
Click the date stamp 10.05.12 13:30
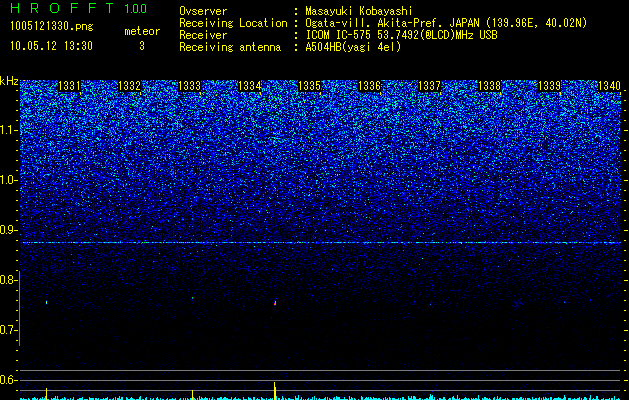click(51, 46)
